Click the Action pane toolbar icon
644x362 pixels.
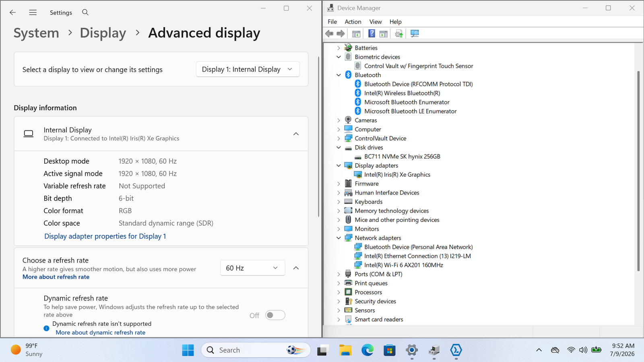[384, 34]
